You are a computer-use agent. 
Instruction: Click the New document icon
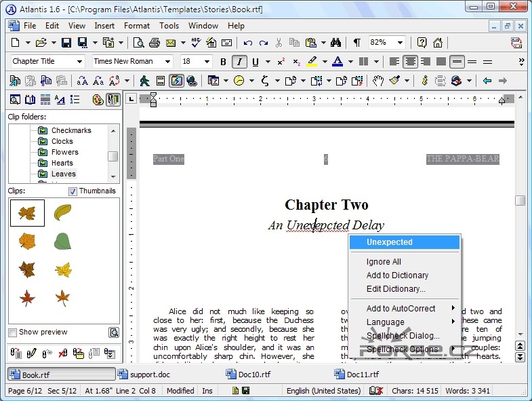(x=16, y=43)
